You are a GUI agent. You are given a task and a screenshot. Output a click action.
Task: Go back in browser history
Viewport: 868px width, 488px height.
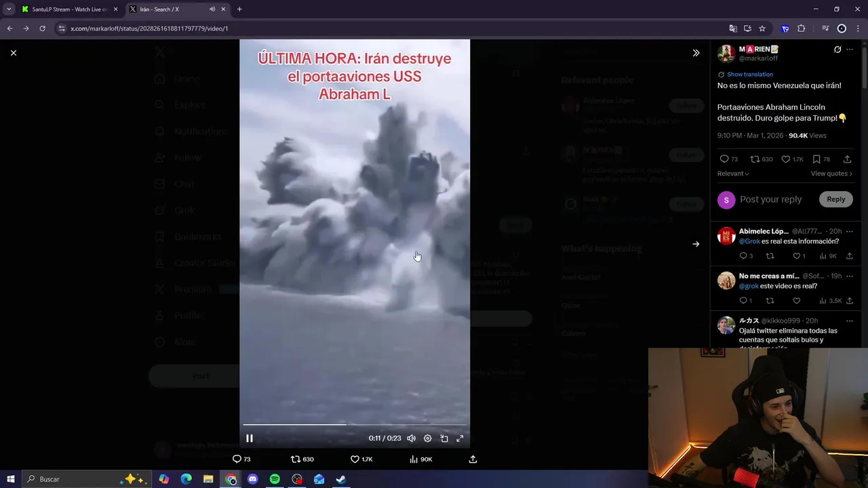coord(9,28)
